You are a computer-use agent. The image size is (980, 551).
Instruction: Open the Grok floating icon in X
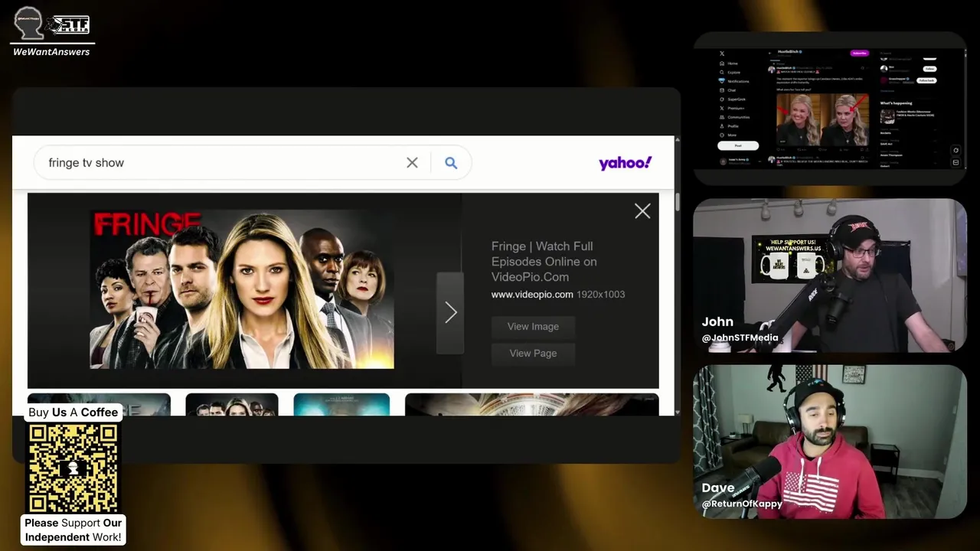(x=955, y=150)
